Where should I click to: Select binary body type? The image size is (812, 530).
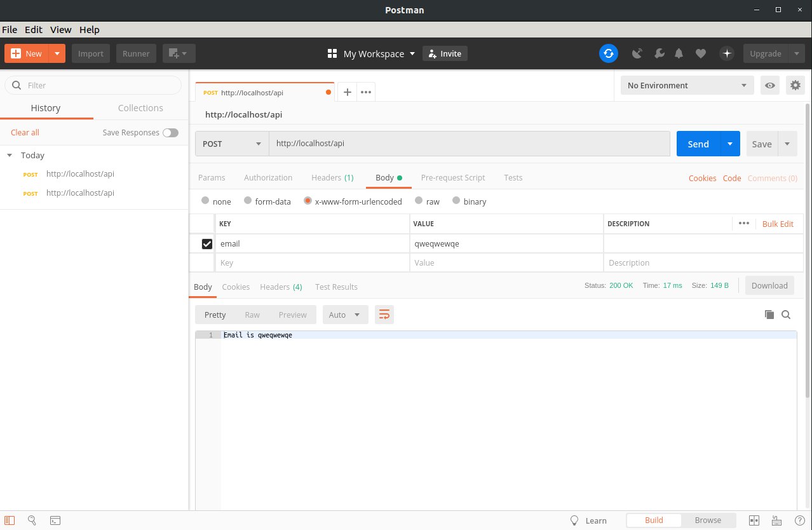(x=456, y=200)
